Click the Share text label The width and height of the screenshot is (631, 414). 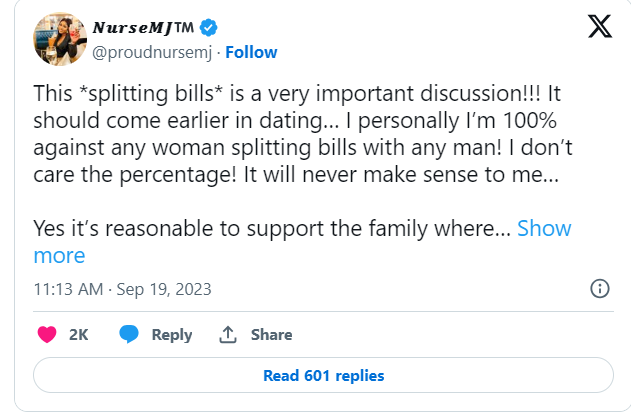271,335
